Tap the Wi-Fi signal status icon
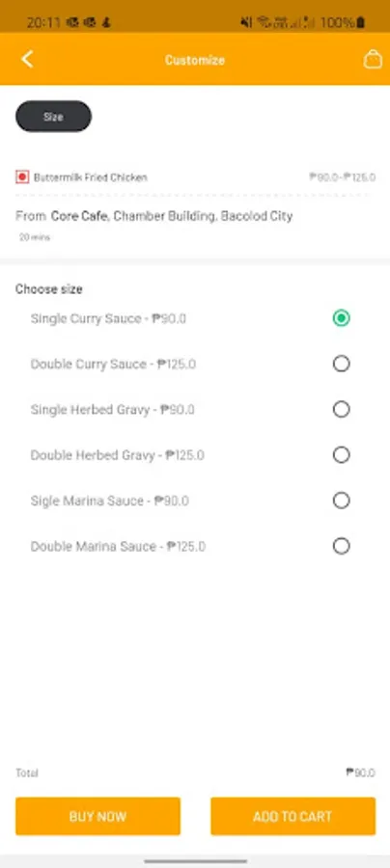Screen dimensions: 390x868 click(x=265, y=22)
